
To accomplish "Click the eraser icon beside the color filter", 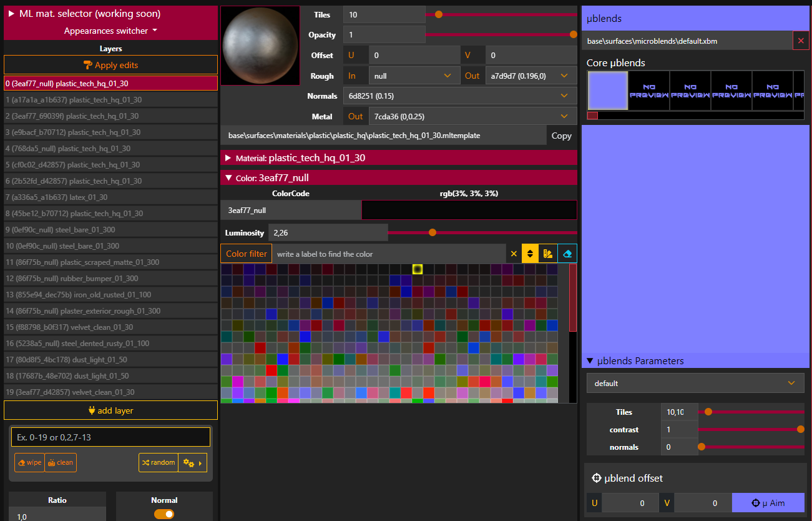I will pyautogui.click(x=567, y=254).
